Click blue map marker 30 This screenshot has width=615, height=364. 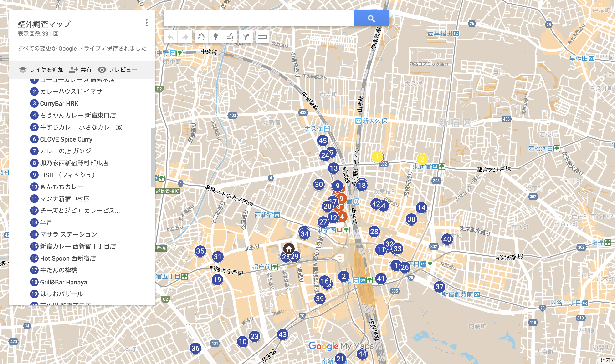[319, 184]
